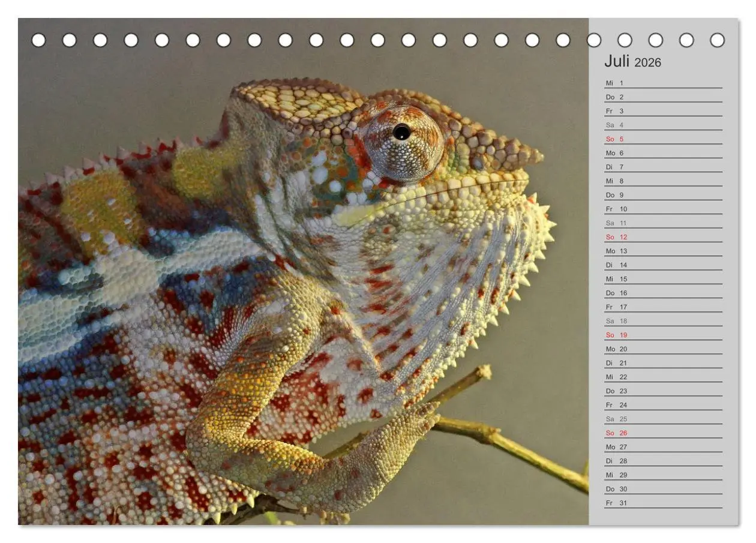Select the Do 2 date row
Viewport: 756px width, 543px height.
pyautogui.click(x=663, y=97)
